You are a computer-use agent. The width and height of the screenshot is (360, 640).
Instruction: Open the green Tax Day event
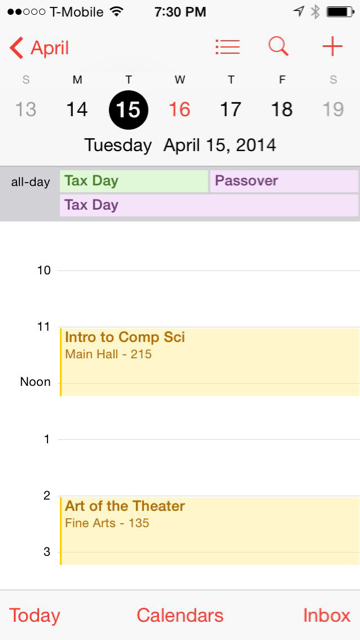point(134,181)
